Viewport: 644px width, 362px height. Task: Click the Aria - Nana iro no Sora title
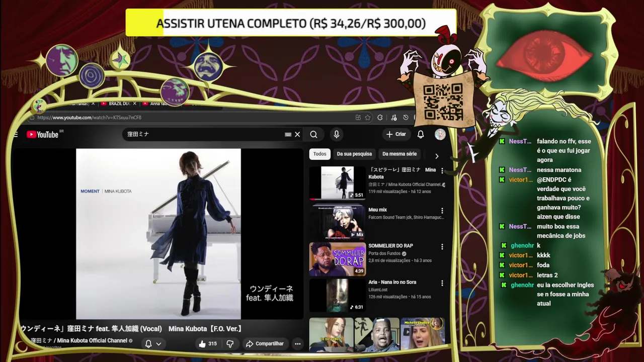tap(392, 282)
